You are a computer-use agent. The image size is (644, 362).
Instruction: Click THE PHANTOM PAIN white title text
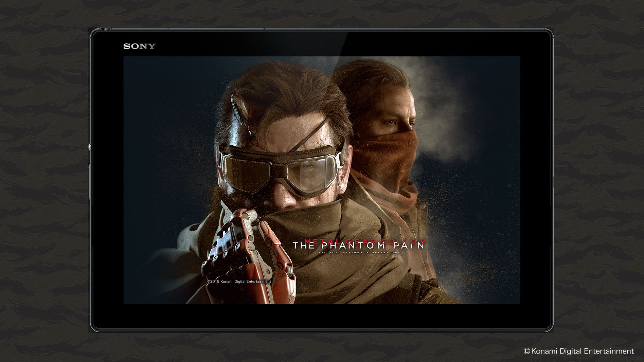(359, 246)
